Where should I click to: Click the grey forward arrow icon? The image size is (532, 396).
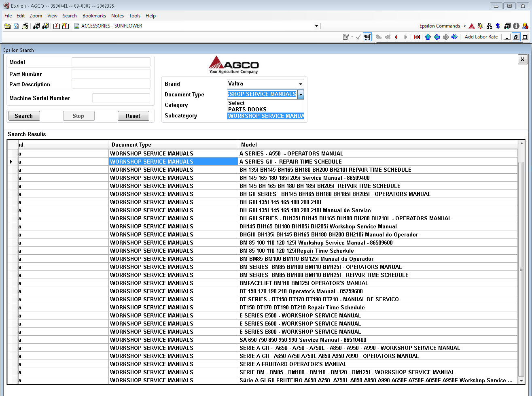(446, 37)
